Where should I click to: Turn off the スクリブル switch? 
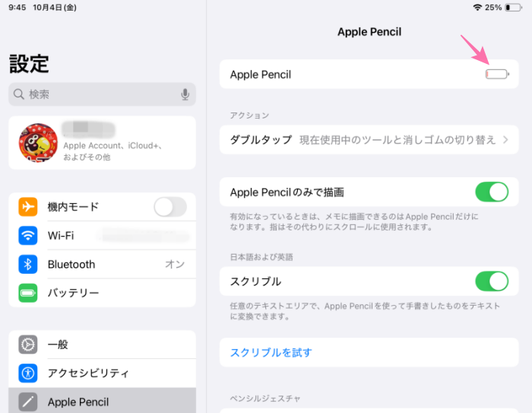[491, 281]
